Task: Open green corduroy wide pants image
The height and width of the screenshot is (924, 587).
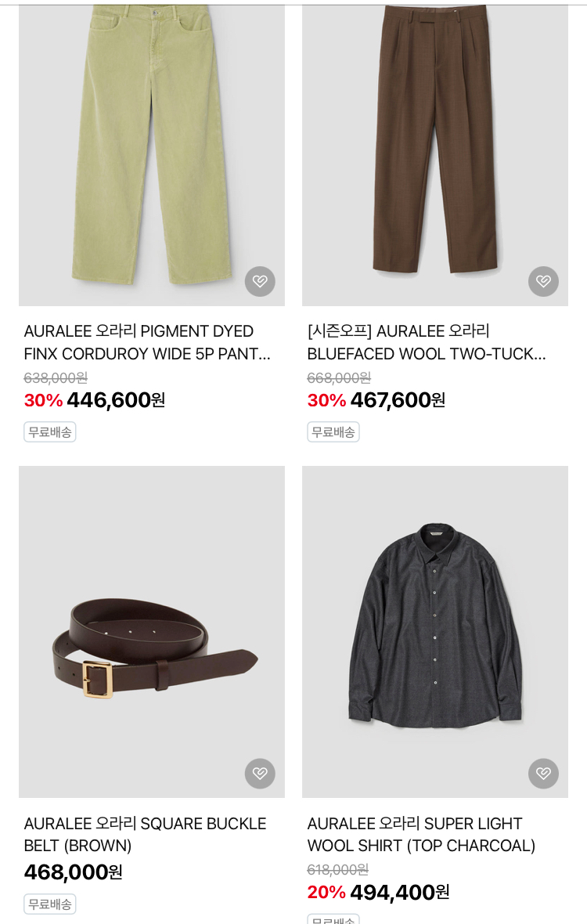Action: pyautogui.click(x=152, y=149)
